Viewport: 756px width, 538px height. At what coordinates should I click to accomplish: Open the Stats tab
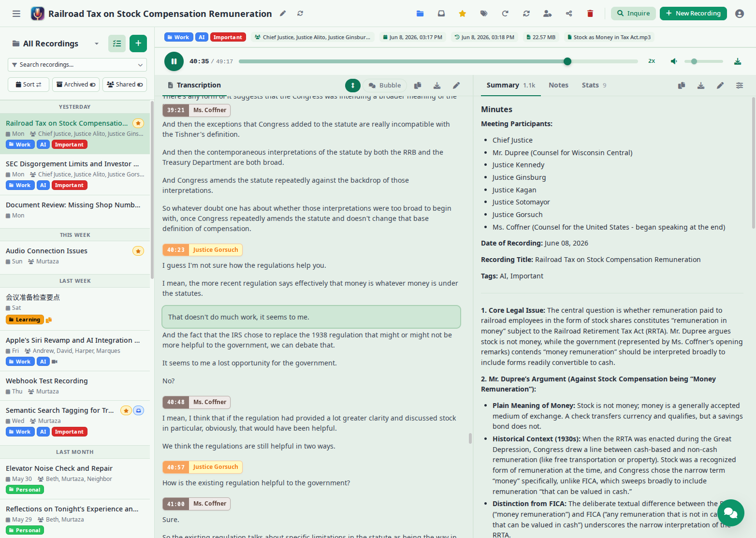click(x=594, y=86)
